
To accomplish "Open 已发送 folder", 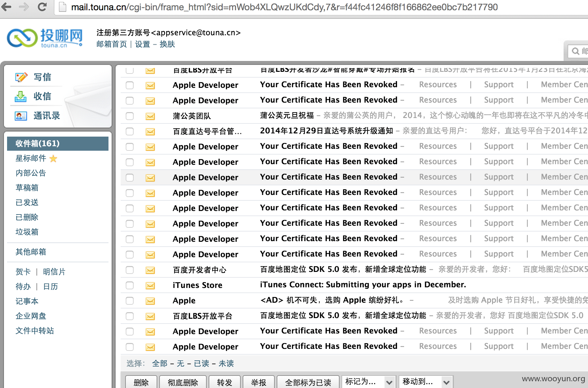I will 27,202.
